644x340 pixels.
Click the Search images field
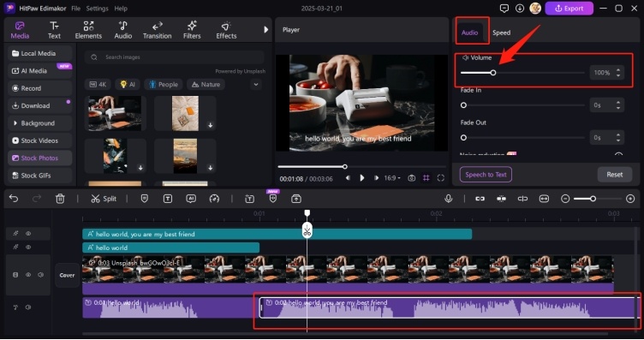pyautogui.click(x=175, y=57)
